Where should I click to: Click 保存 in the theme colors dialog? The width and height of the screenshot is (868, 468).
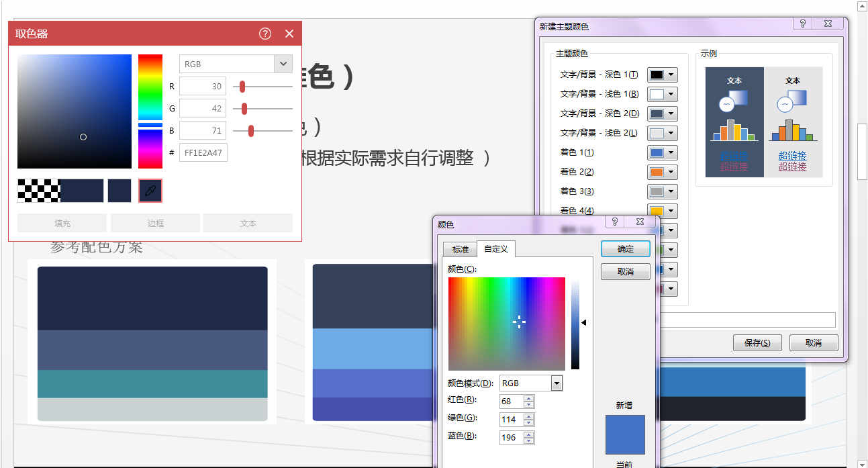click(757, 342)
